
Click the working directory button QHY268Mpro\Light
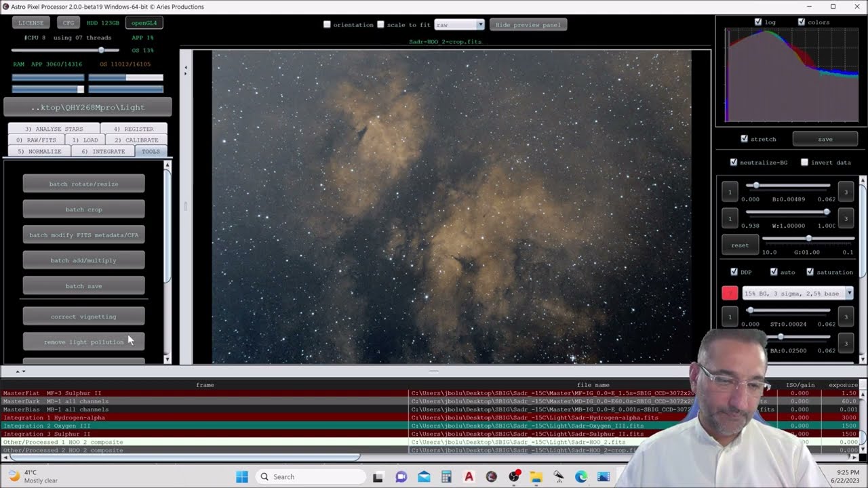tap(88, 107)
